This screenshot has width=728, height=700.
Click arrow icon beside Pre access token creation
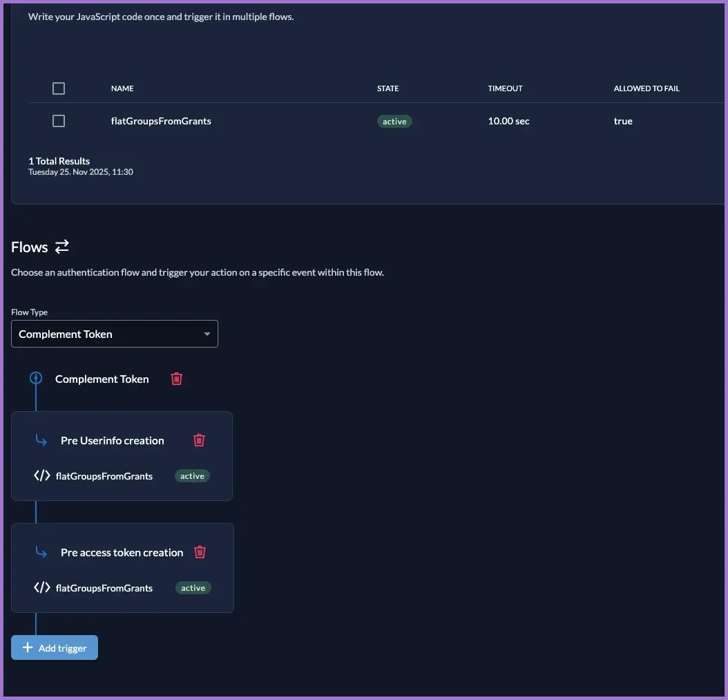(x=41, y=552)
